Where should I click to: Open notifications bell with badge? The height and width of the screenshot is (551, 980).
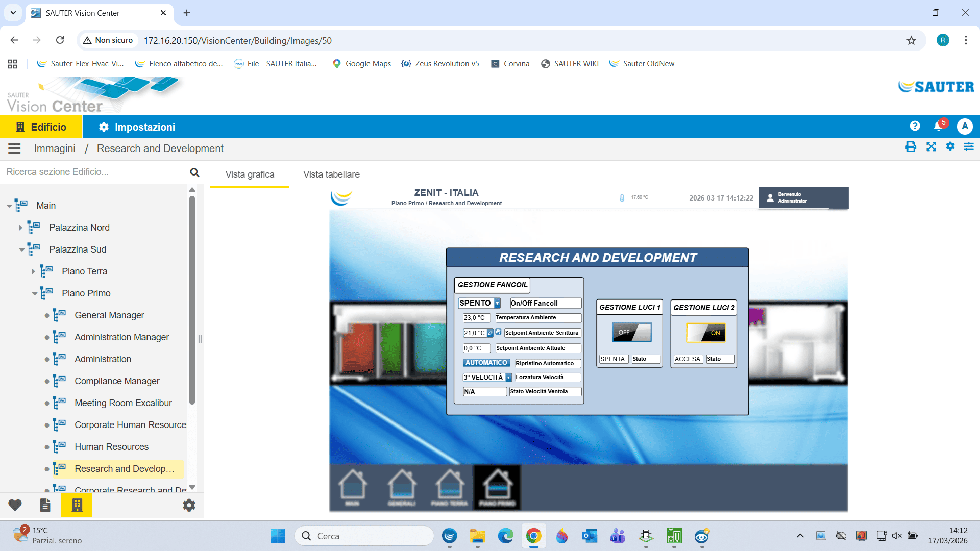938,126
